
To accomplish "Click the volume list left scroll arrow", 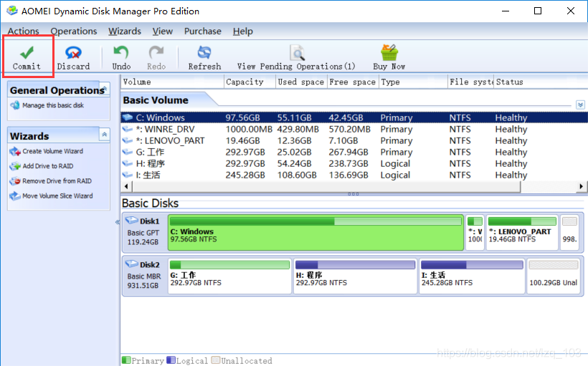I will point(126,186).
